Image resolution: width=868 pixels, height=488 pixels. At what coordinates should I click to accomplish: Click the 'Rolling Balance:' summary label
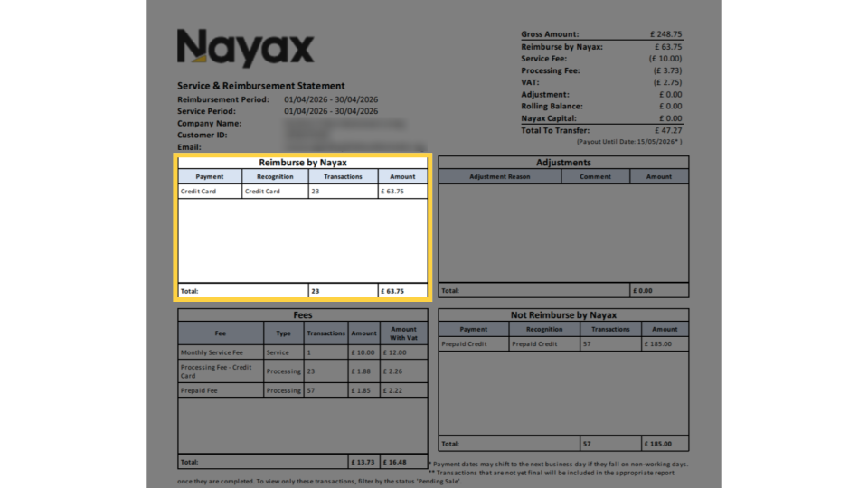pyautogui.click(x=552, y=107)
